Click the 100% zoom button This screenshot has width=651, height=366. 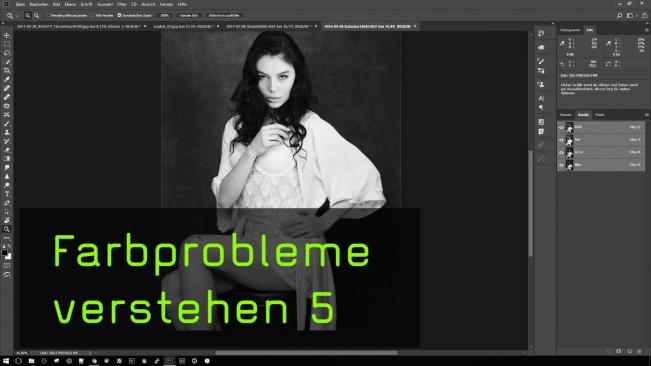tap(165, 15)
